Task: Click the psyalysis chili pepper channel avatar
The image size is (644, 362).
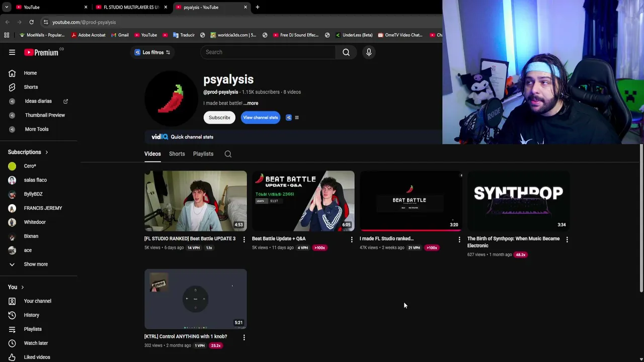Action: click(171, 99)
